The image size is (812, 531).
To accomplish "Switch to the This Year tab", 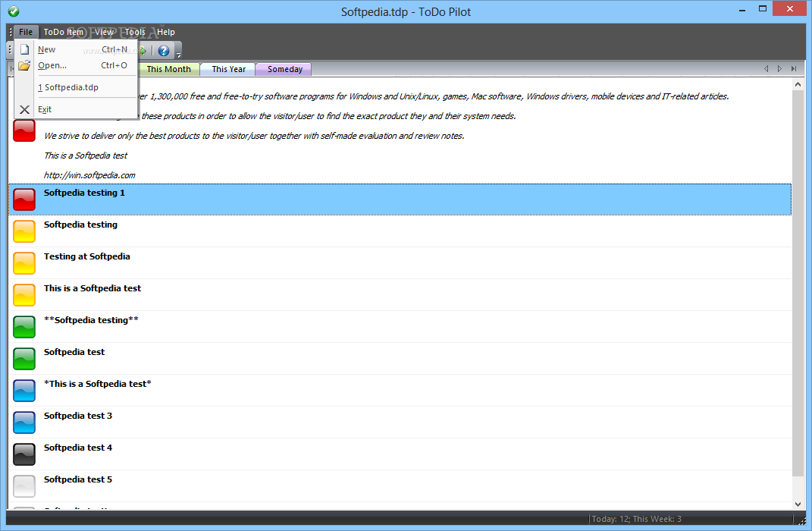I will click(x=228, y=70).
